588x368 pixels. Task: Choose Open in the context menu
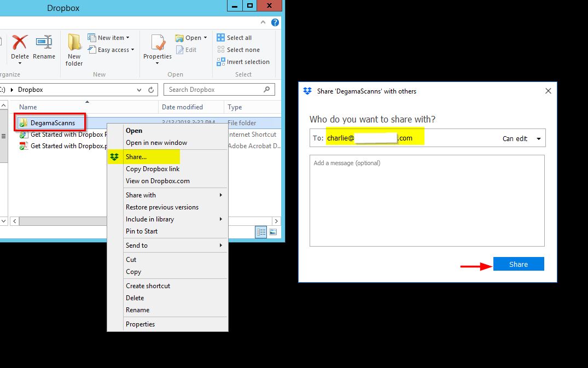[167, 130]
